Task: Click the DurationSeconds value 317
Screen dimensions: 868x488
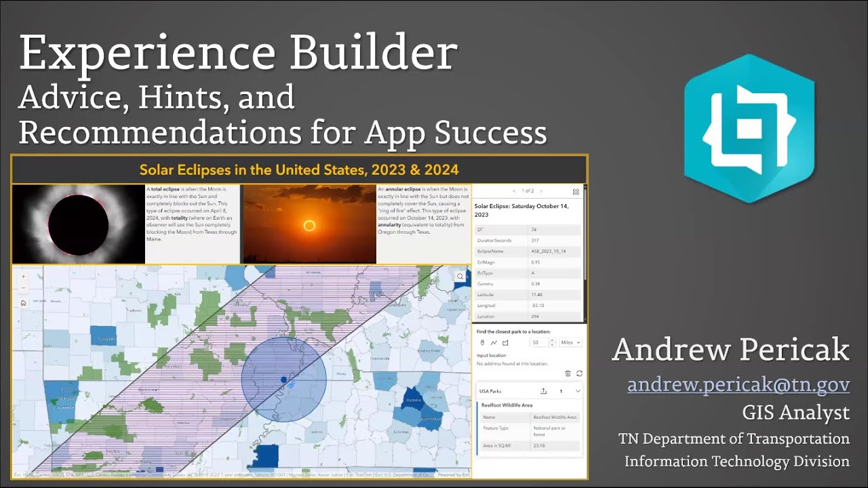Action: (x=535, y=241)
